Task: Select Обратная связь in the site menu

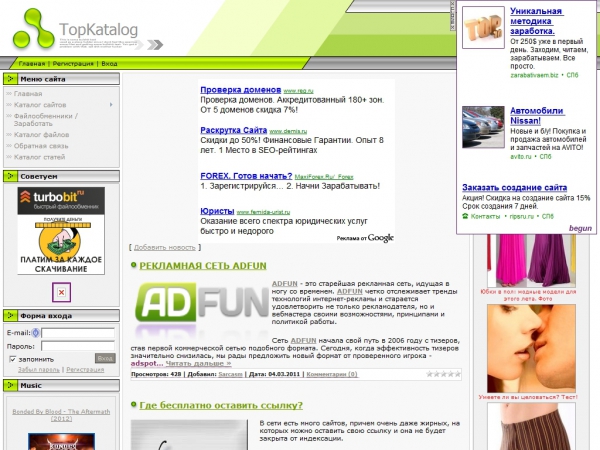Action: click(x=41, y=145)
